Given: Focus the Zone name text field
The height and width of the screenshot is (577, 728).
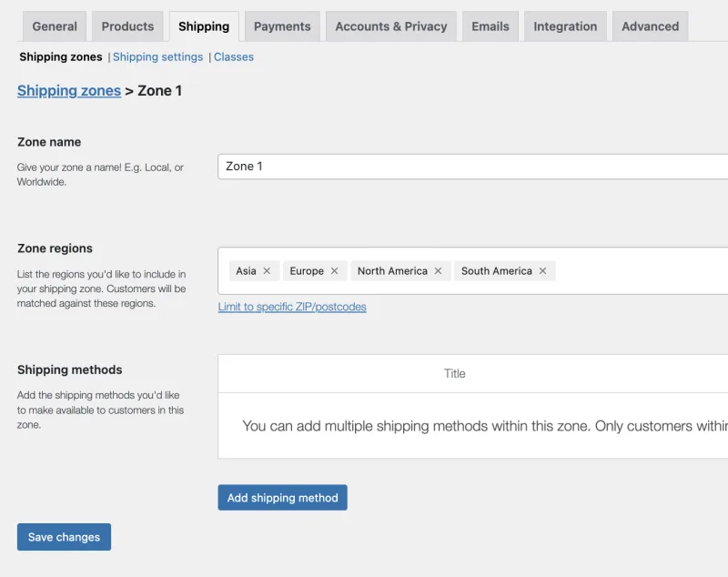Looking at the screenshot, I should [x=472, y=167].
